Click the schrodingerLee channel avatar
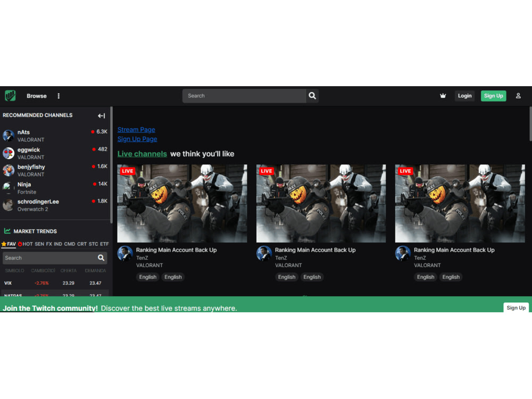Viewport: 532px width, 399px height. 9,205
